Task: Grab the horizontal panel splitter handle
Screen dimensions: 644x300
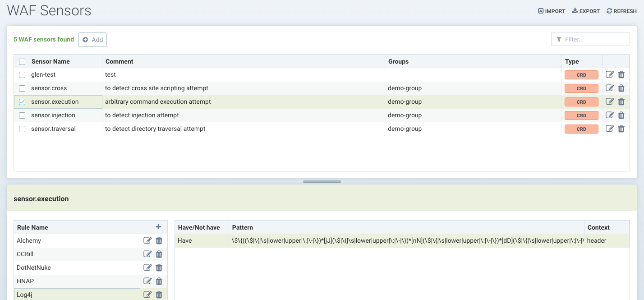Action: click(x=322, y=181)
